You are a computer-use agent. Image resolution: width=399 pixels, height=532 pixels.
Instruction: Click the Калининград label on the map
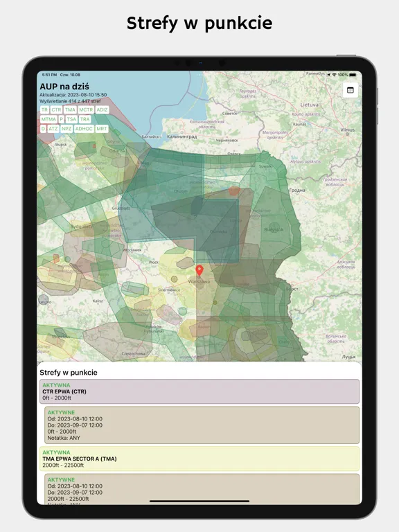[x=182, y=136]
